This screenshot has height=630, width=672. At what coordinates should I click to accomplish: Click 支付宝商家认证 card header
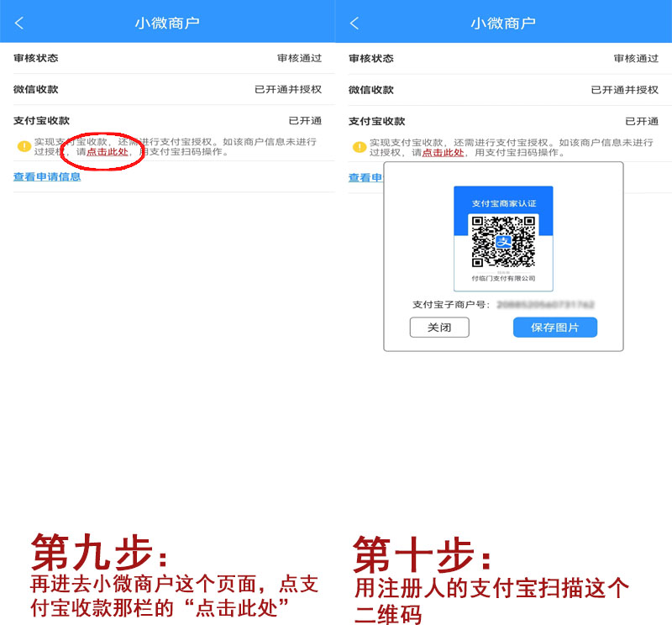(503, 203)
